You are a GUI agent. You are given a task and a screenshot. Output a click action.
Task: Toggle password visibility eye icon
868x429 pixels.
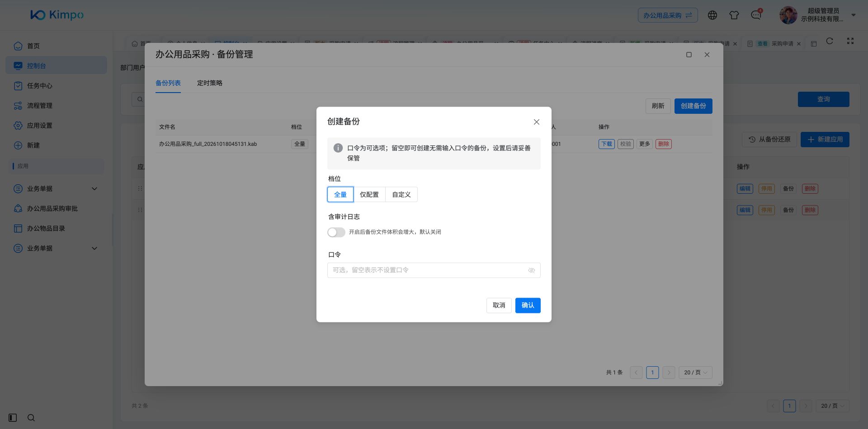tap(532, 270)
